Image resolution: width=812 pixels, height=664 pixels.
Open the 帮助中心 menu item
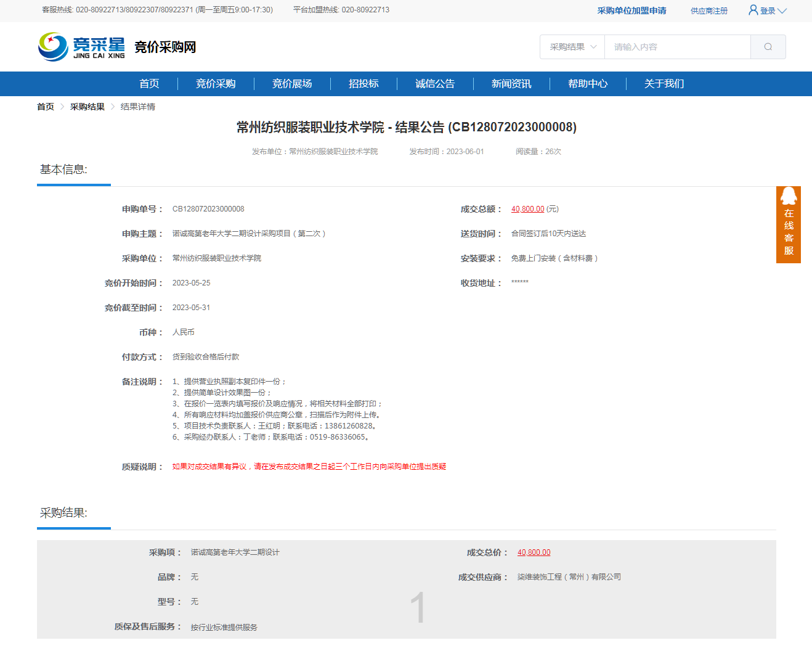click(588, 84)
